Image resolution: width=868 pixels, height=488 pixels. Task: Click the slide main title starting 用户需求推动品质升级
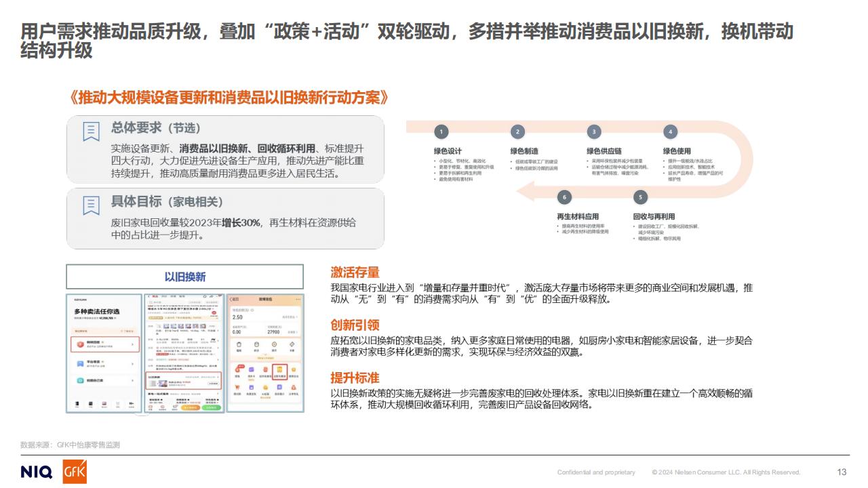click(407, 41)
